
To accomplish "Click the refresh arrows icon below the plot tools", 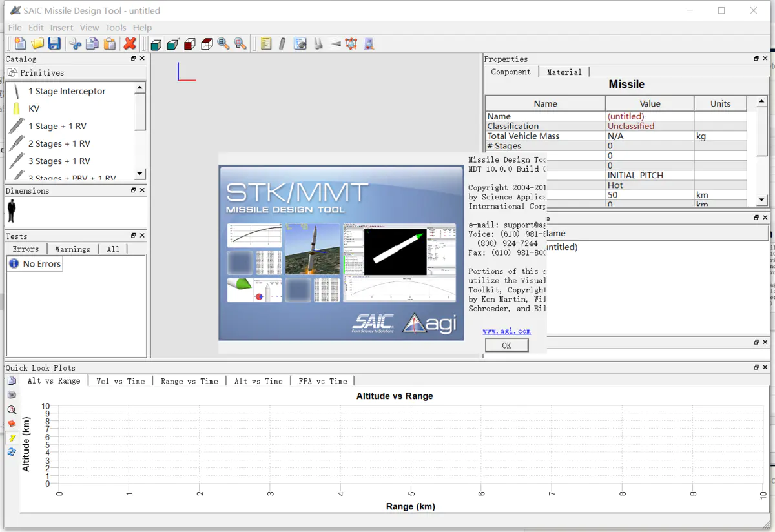I will point(12,452).
